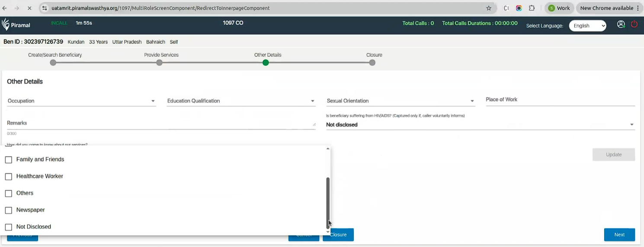Bookmark this page with star icon
Screen dimensions: 644x247
489,8
